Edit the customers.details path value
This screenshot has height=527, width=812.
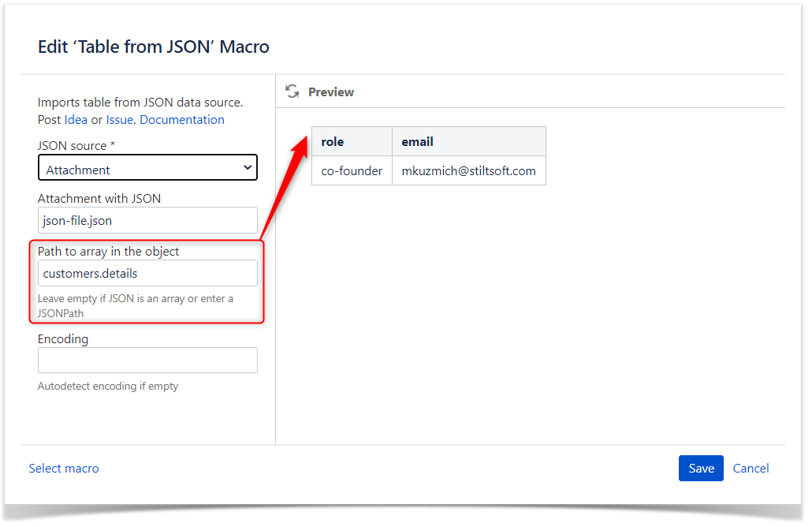147,273
